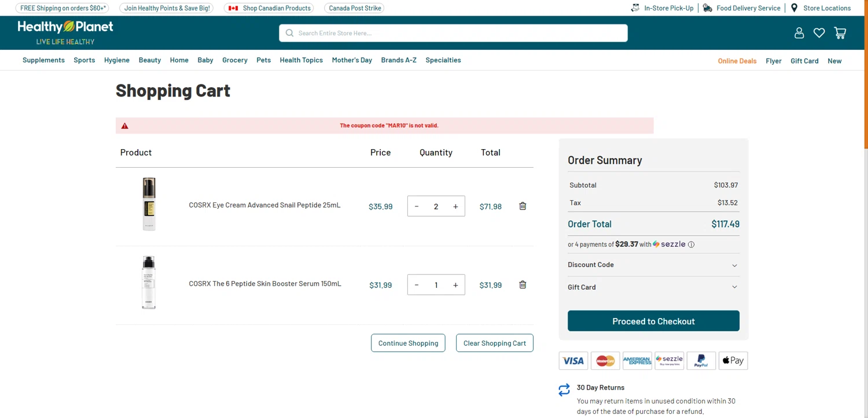The width and height of the screenshot is (868, 418).
Task: Click the In-Store Pick-Up icon
Action: pos(635,8)
